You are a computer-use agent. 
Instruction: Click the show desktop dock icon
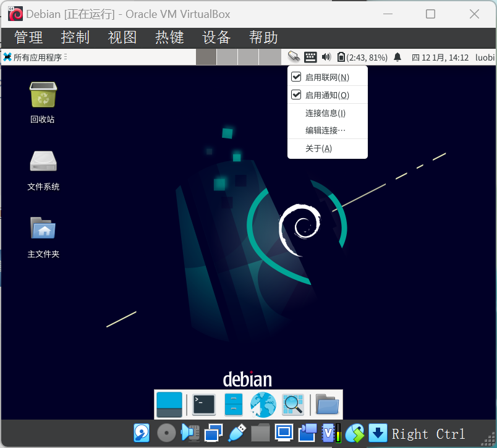169,405
